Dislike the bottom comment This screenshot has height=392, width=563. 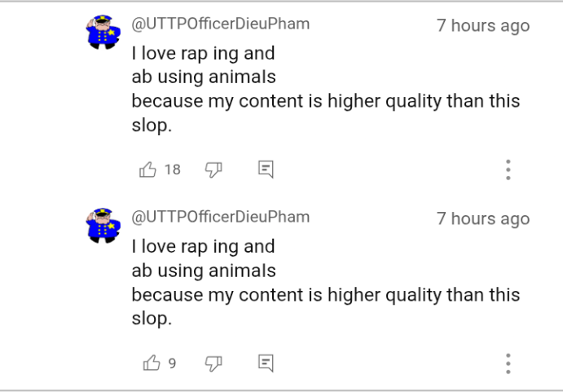pyautogui.click(x=213, y=363)
